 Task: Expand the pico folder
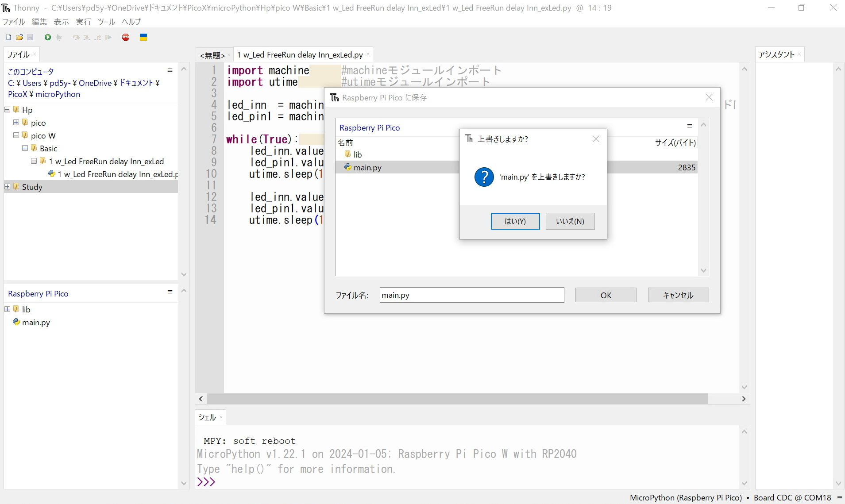pyautogui.click(x=16, y=122)
